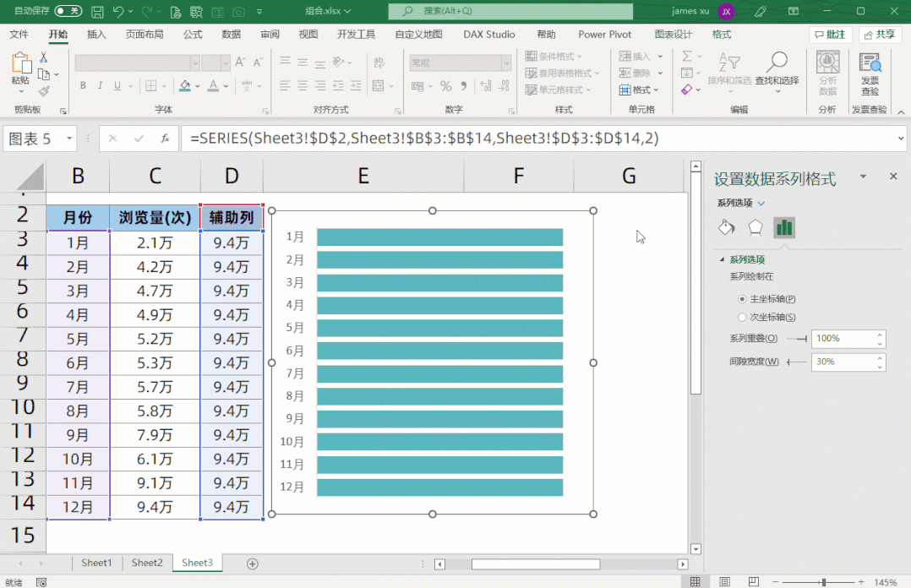This screenshot has width=911, height=588.
Task: Click the font color A icon
Action: [x=213, y=86]
